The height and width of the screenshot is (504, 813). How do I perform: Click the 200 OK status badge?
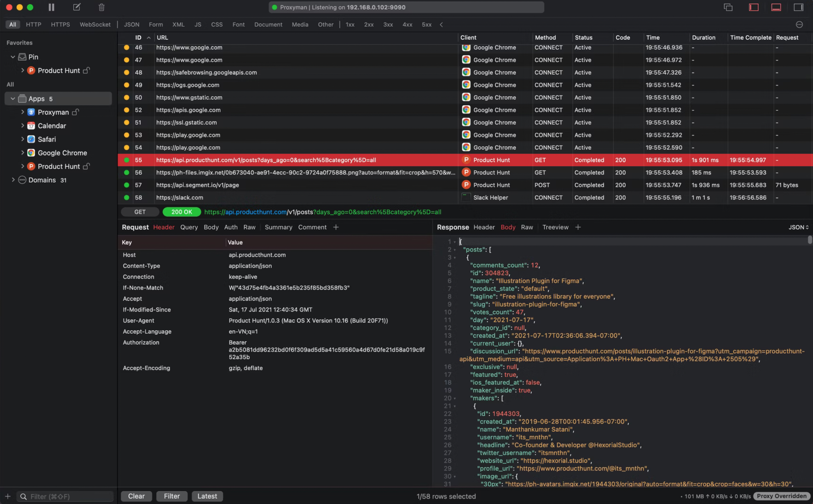(181, 212)
